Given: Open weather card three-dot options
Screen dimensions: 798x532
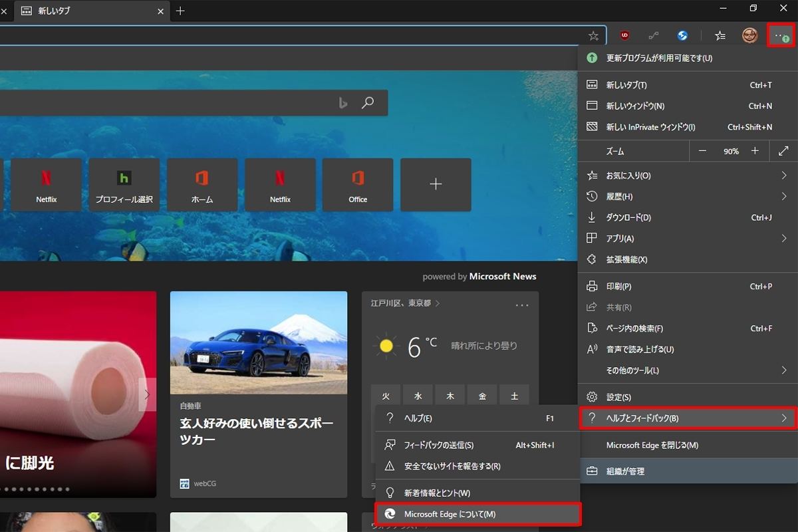Looking at the screenshot, I should point(522,305).
